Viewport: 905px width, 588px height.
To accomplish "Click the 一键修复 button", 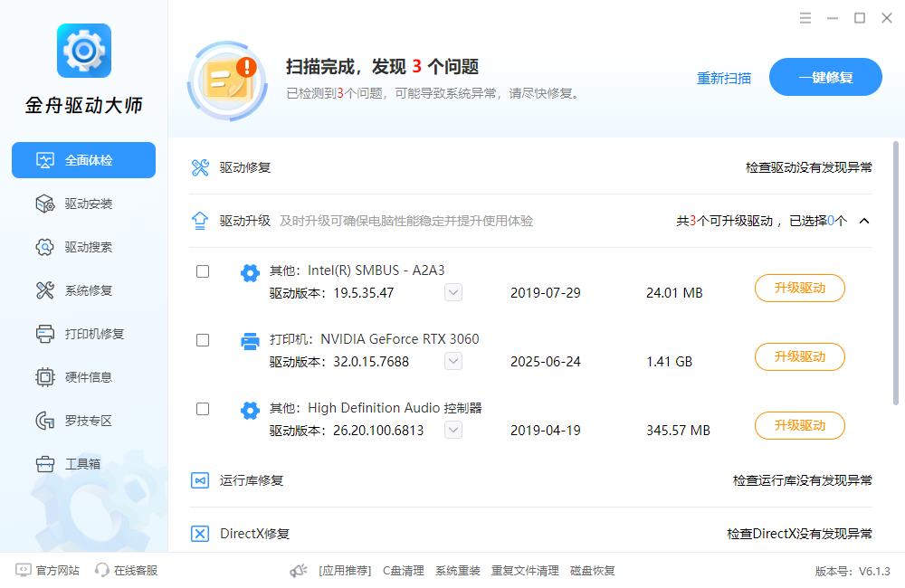I will [x=825, y=77].
